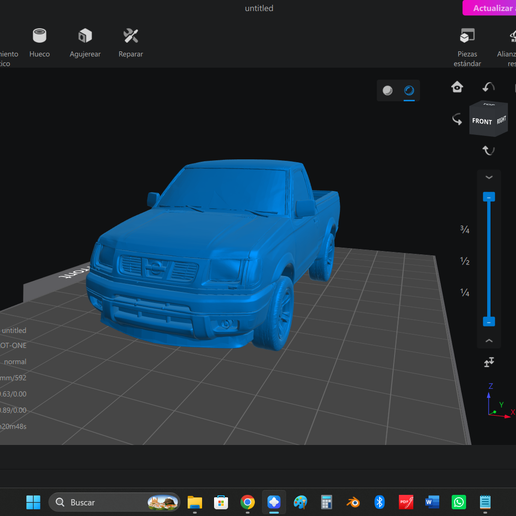Viewport: 516px width, 516px height.
Task: Rotate view using left curved arrow
Action: [x=457, y=119]
